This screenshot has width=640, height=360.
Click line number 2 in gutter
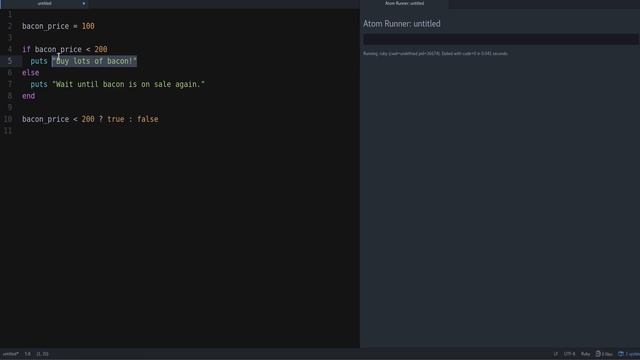(x=10, y=26)
